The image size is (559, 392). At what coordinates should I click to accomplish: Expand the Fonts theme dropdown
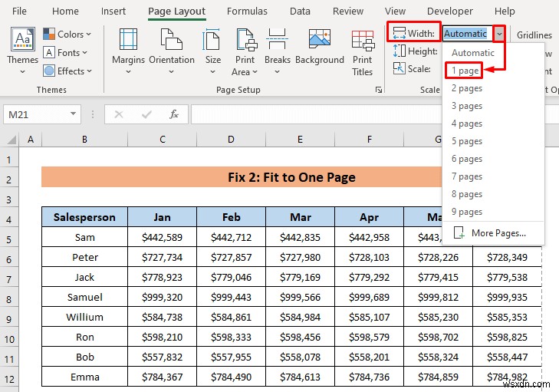[67, 52]
